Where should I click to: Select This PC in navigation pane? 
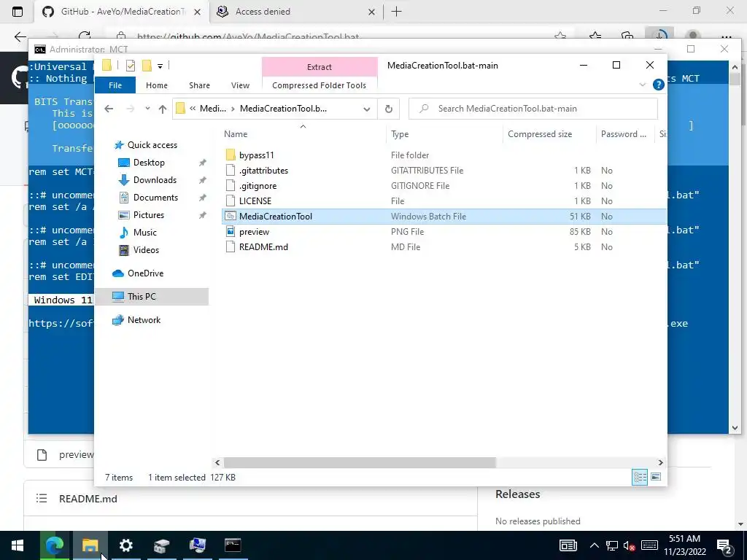(152, 297)
